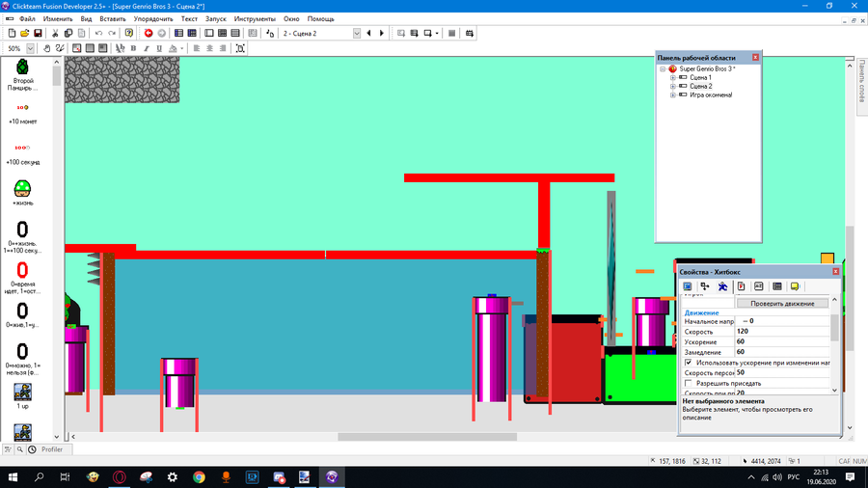Screen dimensions: 868x488
Task: Toggle 'Использовать ускорение при изменении' checkbox
Action: [x=688, y=363]
